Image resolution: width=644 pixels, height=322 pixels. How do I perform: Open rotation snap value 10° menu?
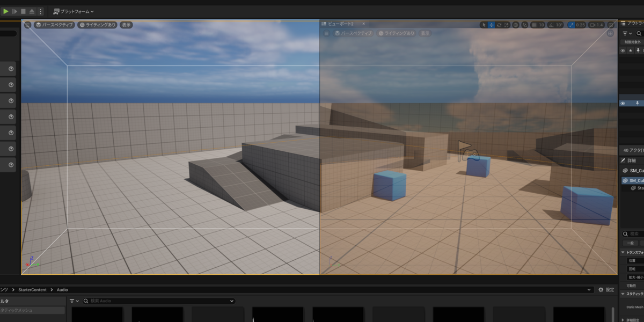559,25
